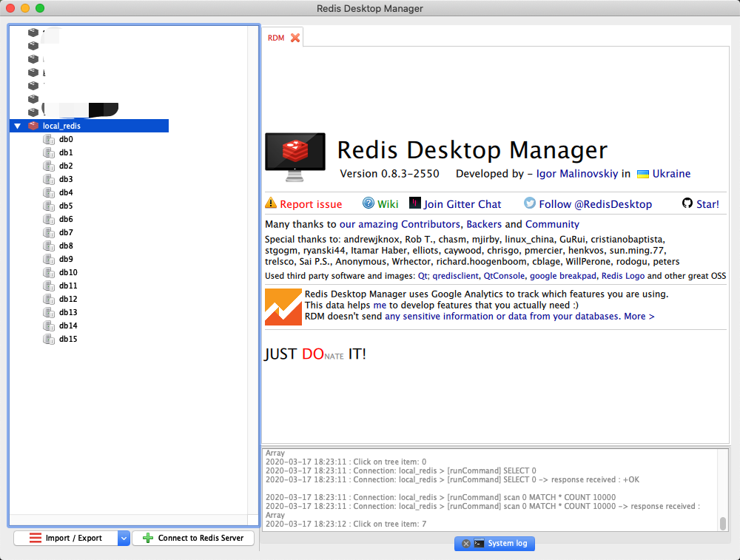The width and height of the screenshot is (740, 560).
Task: Click database icon next to db10
Action: coord(49,272)
